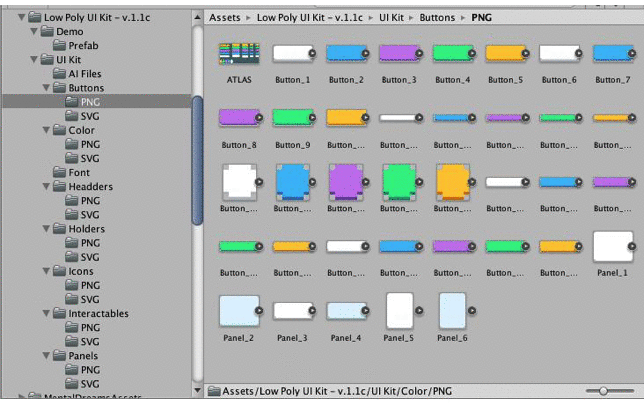
Task: Collapse the Panels folder triangle
Action: tap(46, 356)
